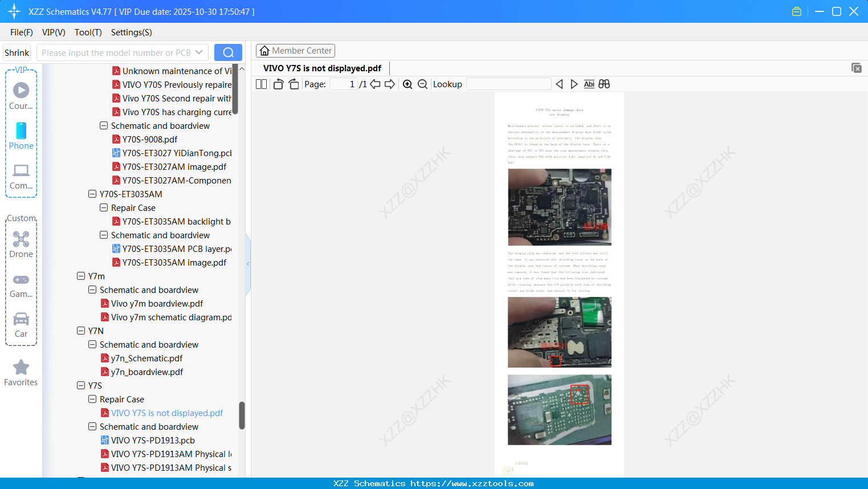This screenshot has height=489, width=868.
Task: Collapse Repair Case under Y70S-ET3035AM
Action: tap(104, 207)
